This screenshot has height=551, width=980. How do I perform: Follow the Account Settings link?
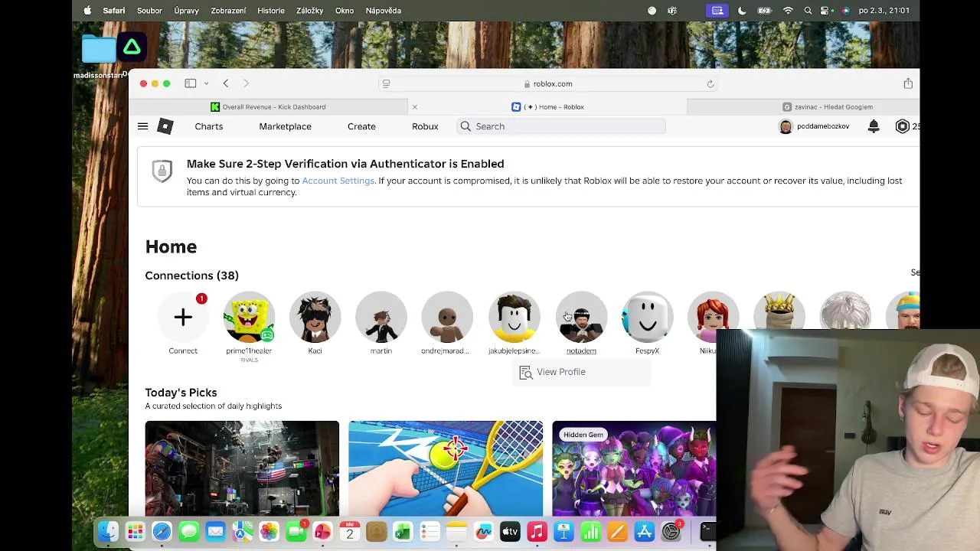[x=338, y=181]
